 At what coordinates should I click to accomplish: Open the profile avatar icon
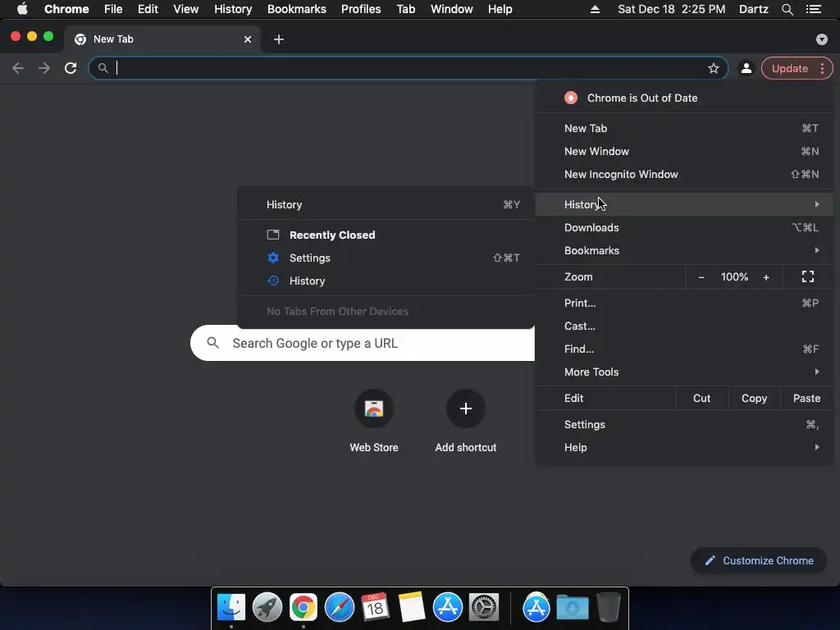click(x=746, y=68)
